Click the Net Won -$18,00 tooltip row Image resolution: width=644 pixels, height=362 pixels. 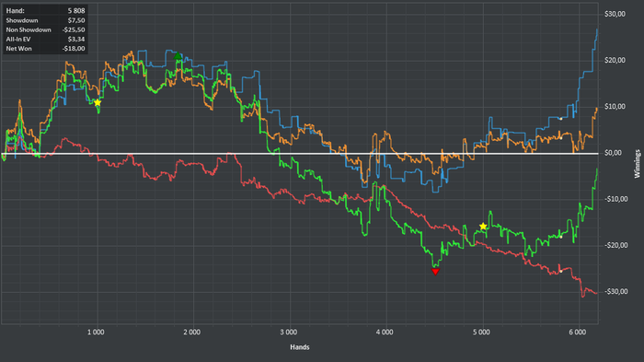tap(45, 49)
